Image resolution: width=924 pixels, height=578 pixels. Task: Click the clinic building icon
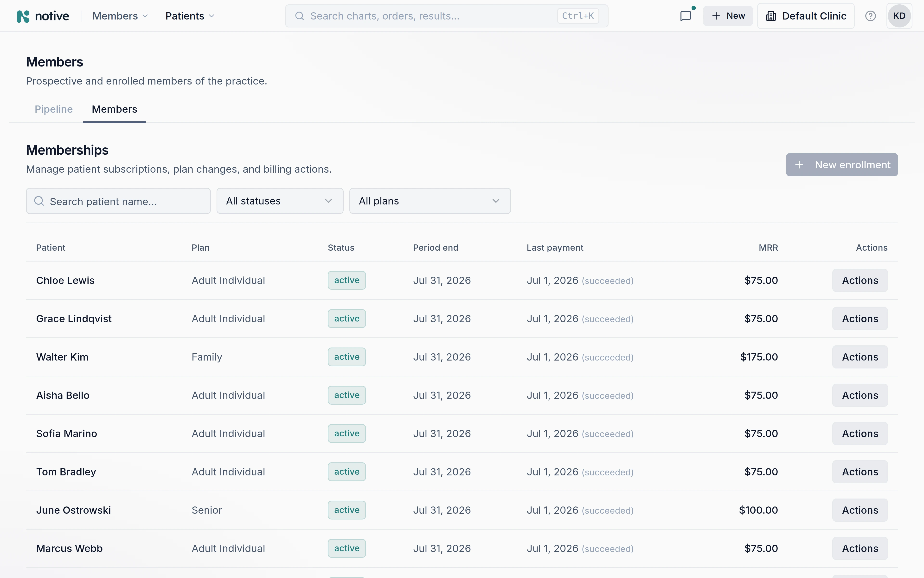click(771, 16)
